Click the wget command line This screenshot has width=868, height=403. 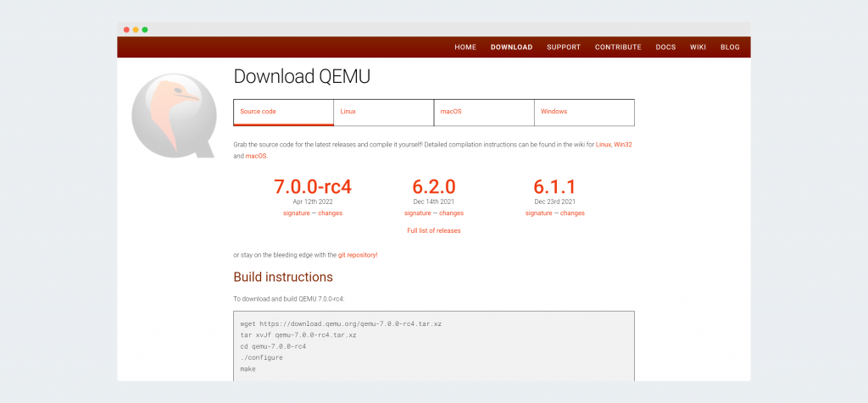point(341,323)
